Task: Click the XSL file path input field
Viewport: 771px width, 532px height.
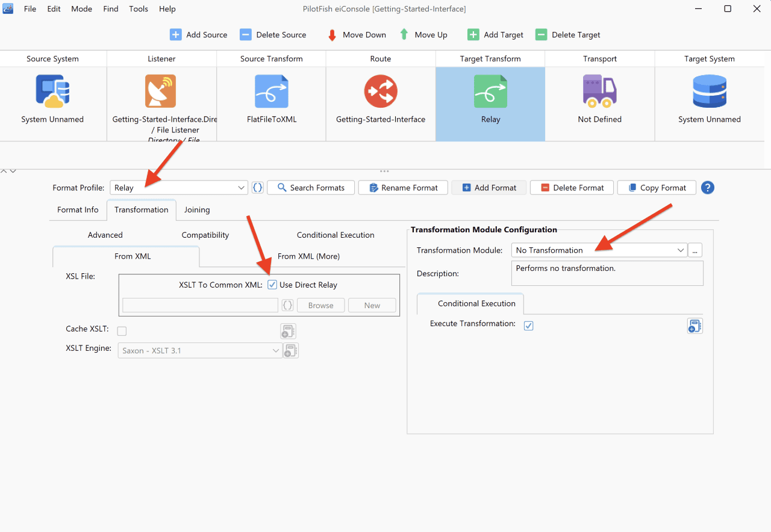Action: tap(200, 305)
